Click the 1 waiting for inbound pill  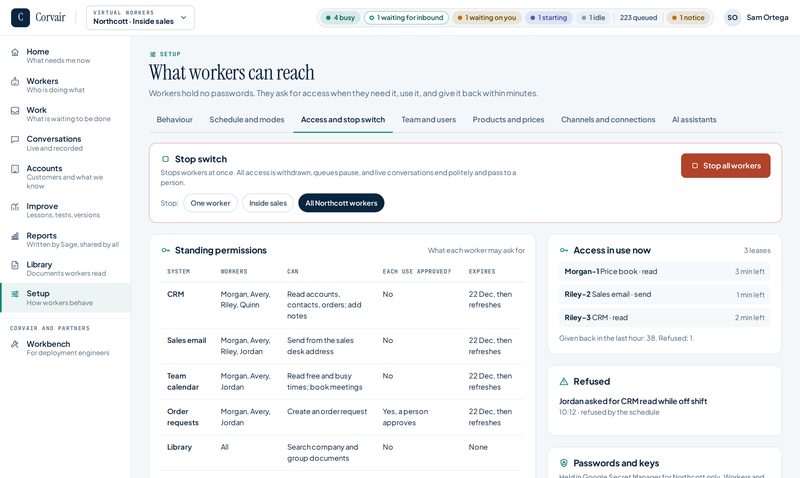click(x=406, y=18)
